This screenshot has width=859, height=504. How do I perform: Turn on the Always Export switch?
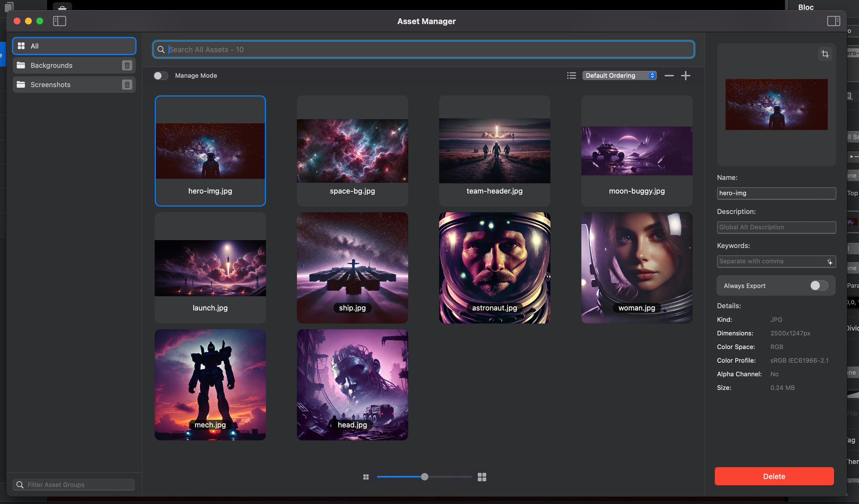(819, 286)
